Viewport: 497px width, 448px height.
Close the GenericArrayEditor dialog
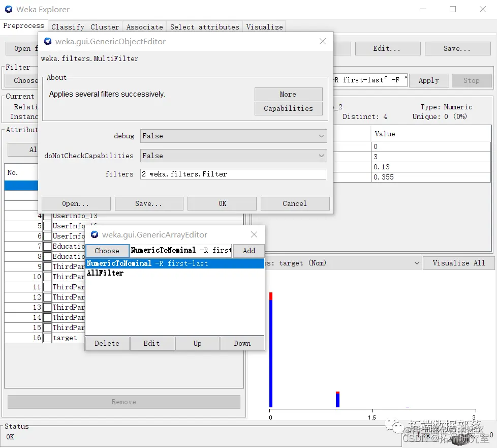click(254, 234)
